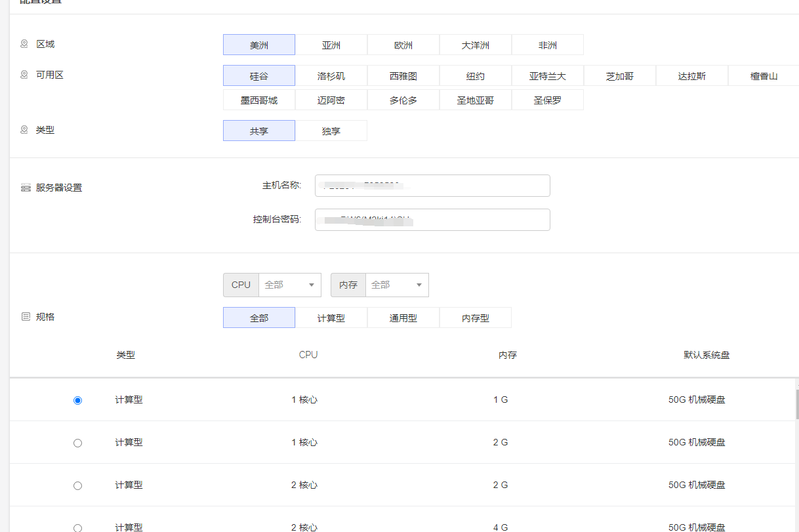Click the 主机名称 input field
Viewport: 799px width, 532px height.
(432, 186)
